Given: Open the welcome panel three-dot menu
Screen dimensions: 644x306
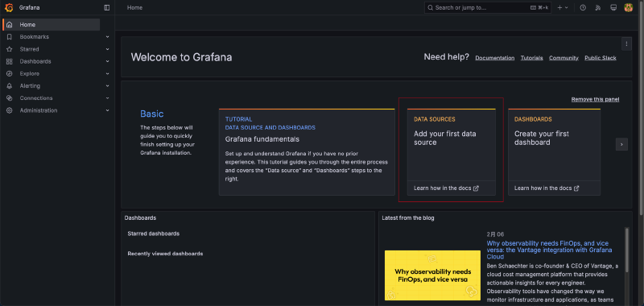Looking at the screenshot, I should tap(626, 43).
